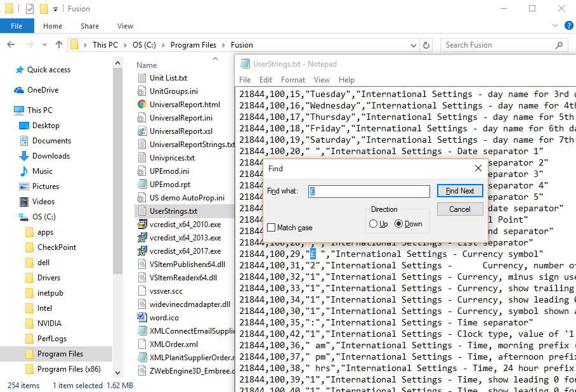Open the address bar history dropdown

click(413, 46)
